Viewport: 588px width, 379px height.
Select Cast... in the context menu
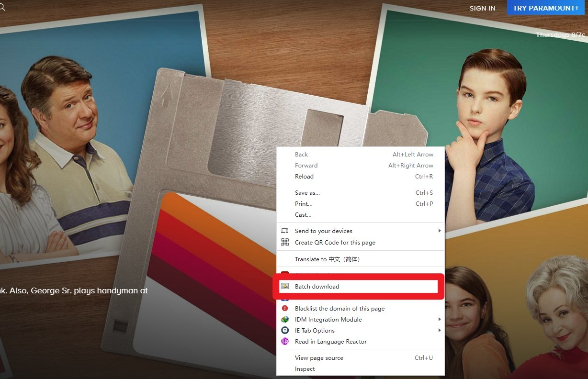pos(361,214)
